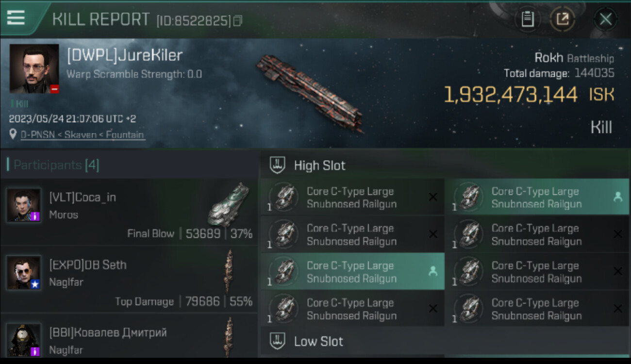Open Coca_in's pilot portrait
Image resolution: width=631 pixels, height=364 pixels.
point(23,205)
